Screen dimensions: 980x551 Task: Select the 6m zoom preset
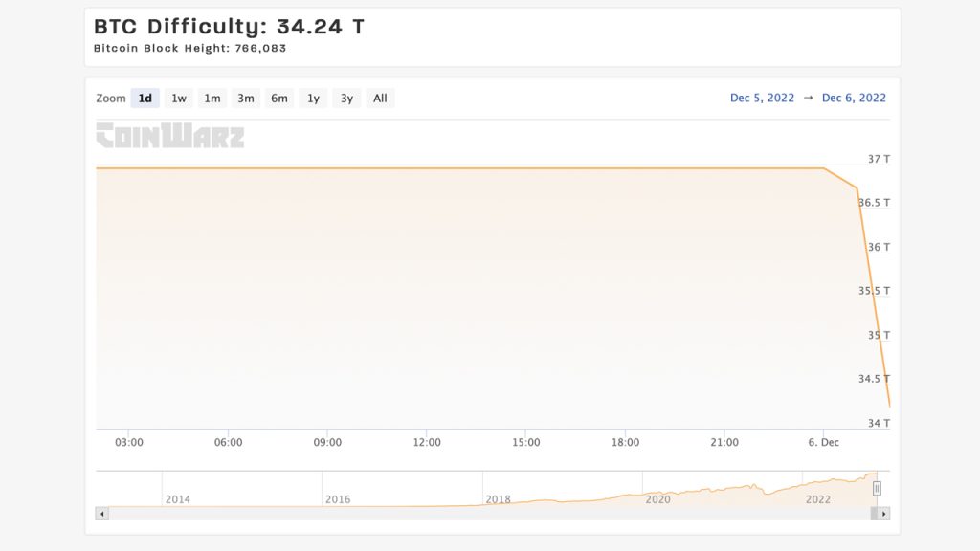278,98
